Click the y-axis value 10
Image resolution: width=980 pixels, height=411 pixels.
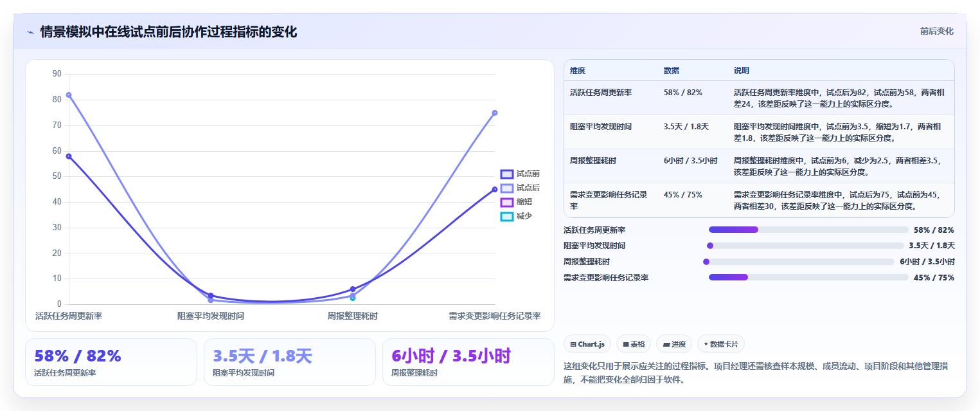click(x=57, y=279)
